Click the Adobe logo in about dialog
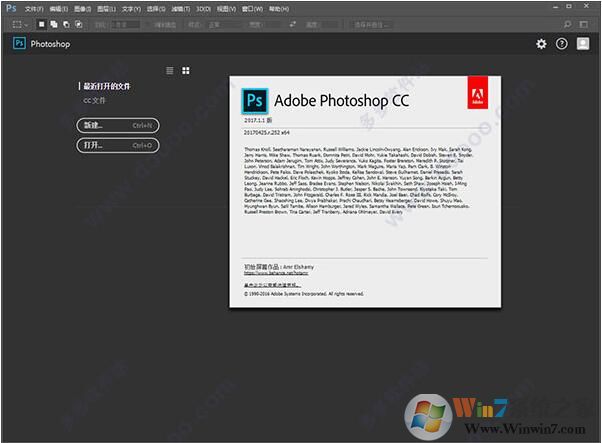Screen dimensions: 602x443 pyautogui.click(x=475, y=98)
